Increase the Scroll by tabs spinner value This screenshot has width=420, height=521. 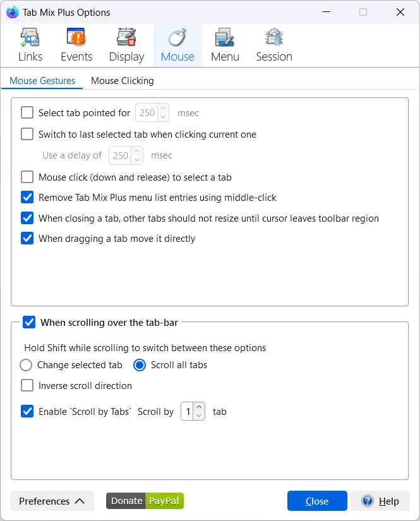pyautogui.click(x=199, y=407)
